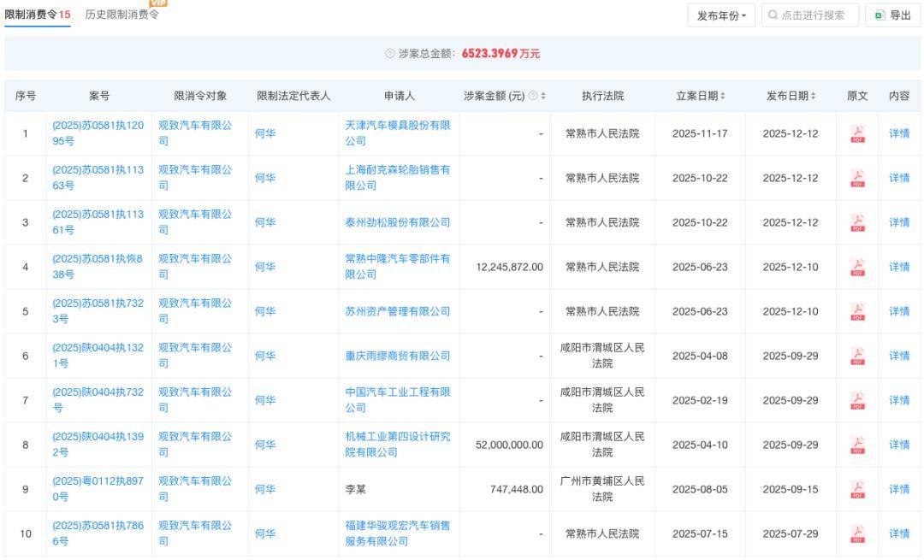This screenshot has height=560, width=924.
Task: Click help icon beside 涉案总金额
Action: [x=390, y=54]
